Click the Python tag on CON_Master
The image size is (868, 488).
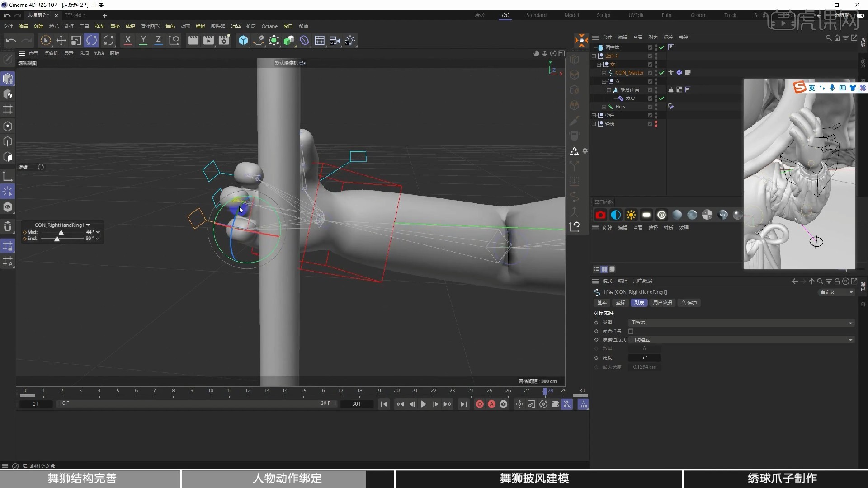click(x=679, y=73)
